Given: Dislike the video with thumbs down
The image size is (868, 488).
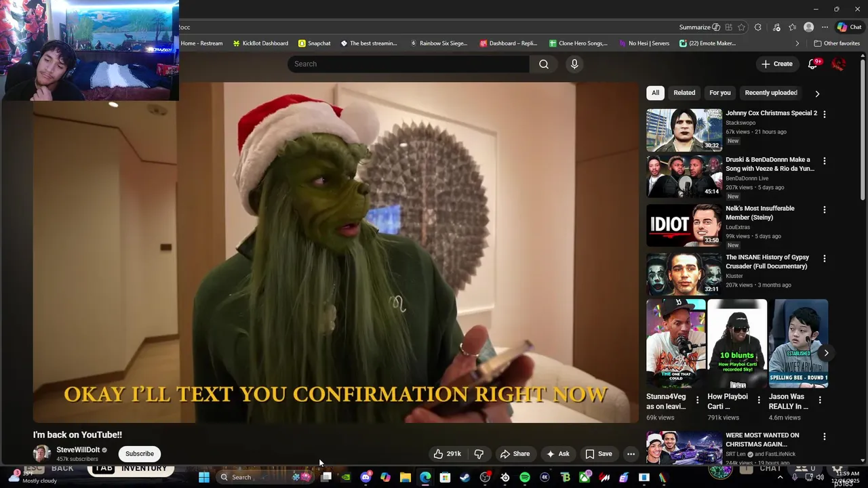Looking at the screenshot, I should coord(479,454).
